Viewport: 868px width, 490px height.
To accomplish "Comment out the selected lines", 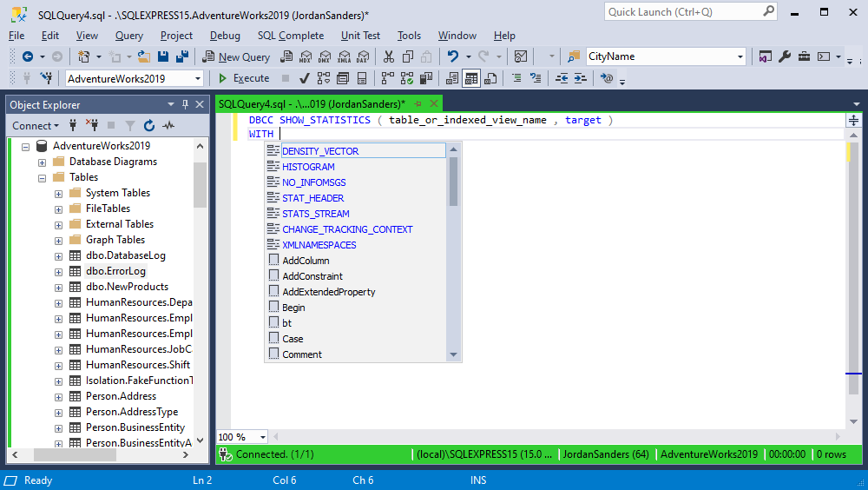I will [x=516, y=79].
